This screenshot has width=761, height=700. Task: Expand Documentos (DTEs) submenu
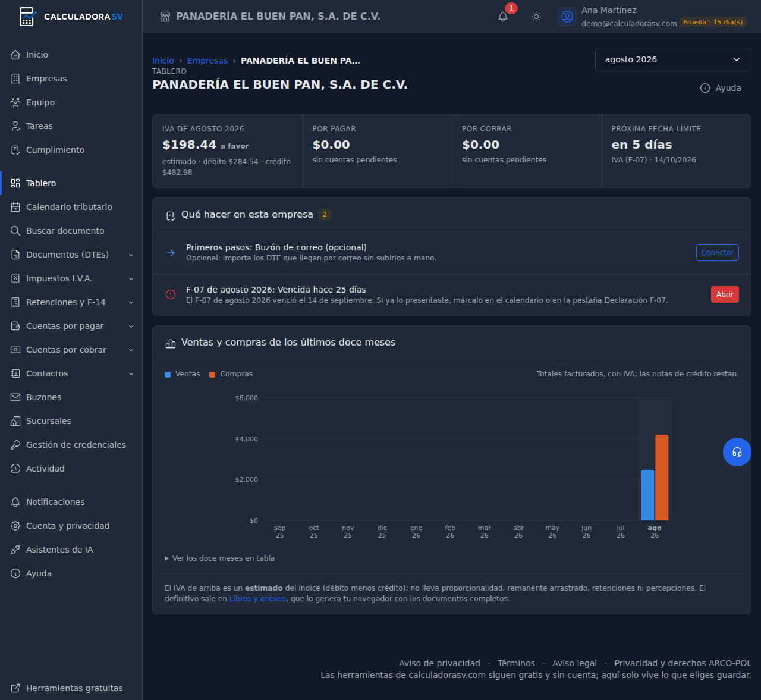131,255
